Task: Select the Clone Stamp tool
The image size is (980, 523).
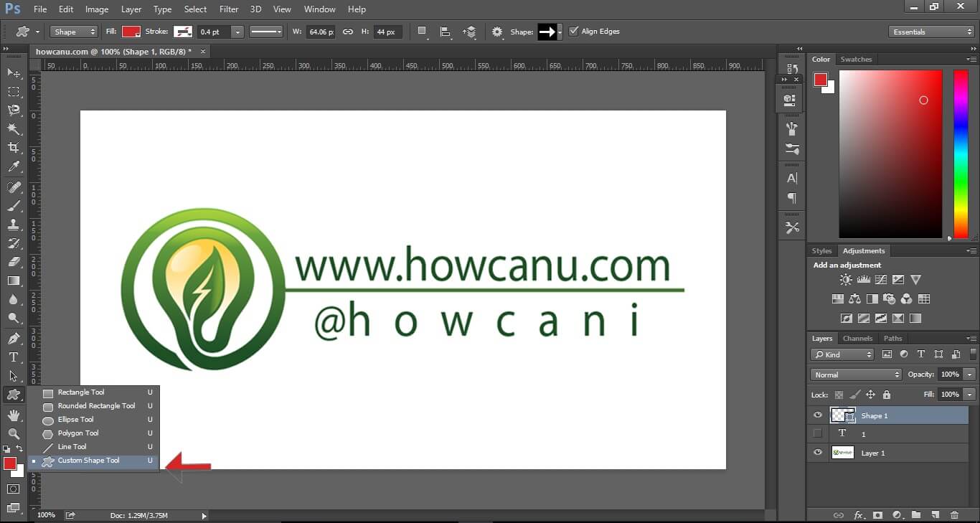Action: coord(14,225)
